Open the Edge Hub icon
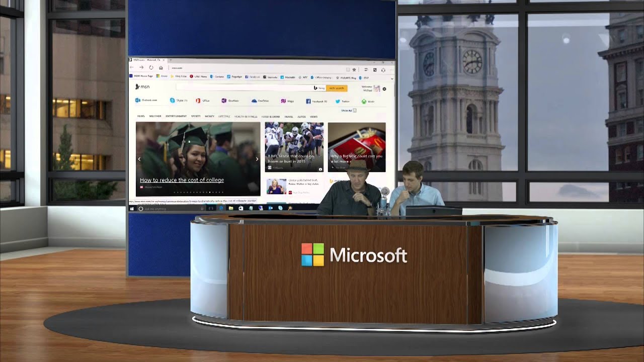644x362 pixels. coord(366,69)
